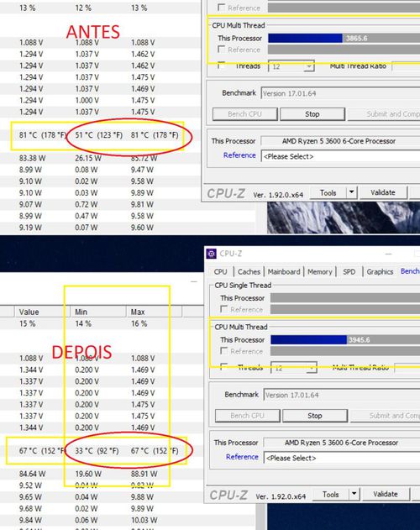Switch to the Mainboard tab

click(284, 272)
